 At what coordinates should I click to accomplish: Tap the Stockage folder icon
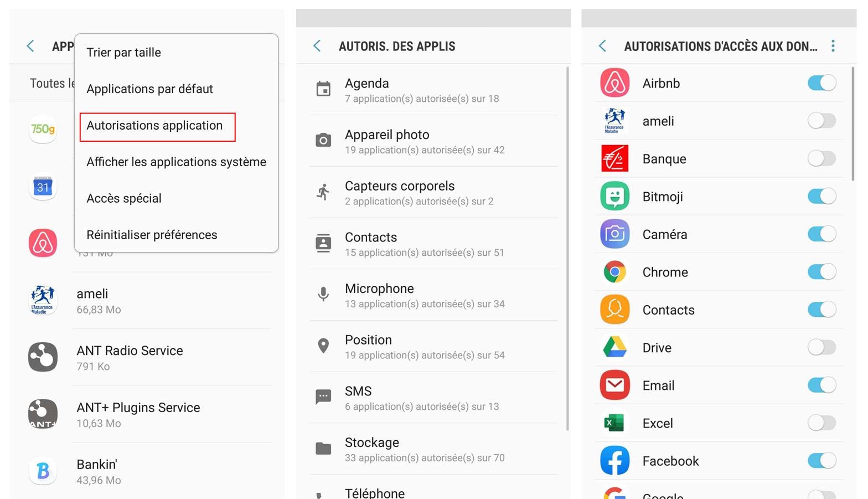click(323, 448)
